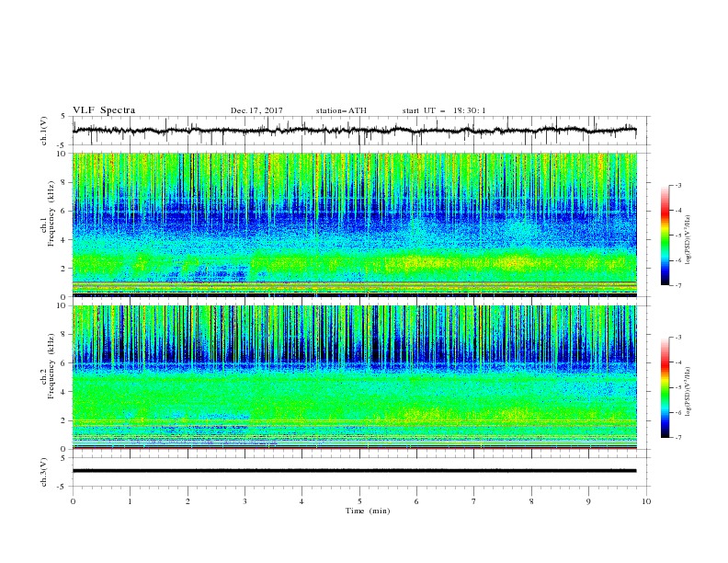Click the date "Dec. 17, 2017"
Image resolution: width=728 pixels, height=563 pixels.
point(256,110)
